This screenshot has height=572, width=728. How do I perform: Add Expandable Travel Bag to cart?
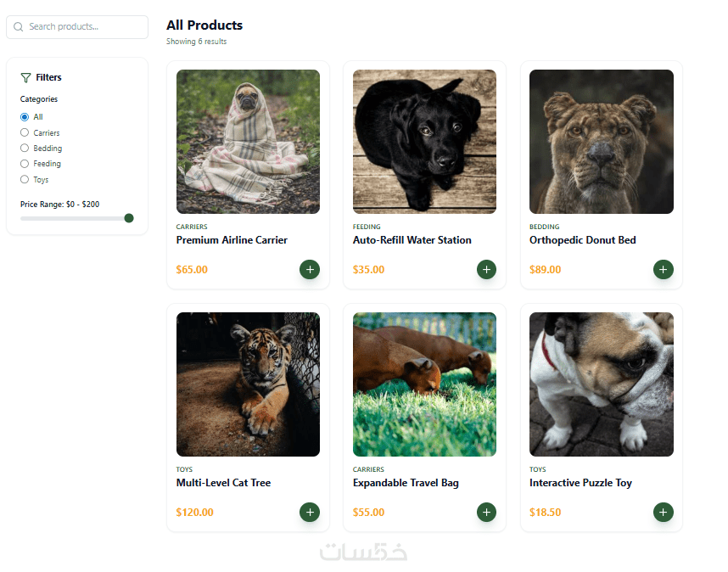click(486, 513)
